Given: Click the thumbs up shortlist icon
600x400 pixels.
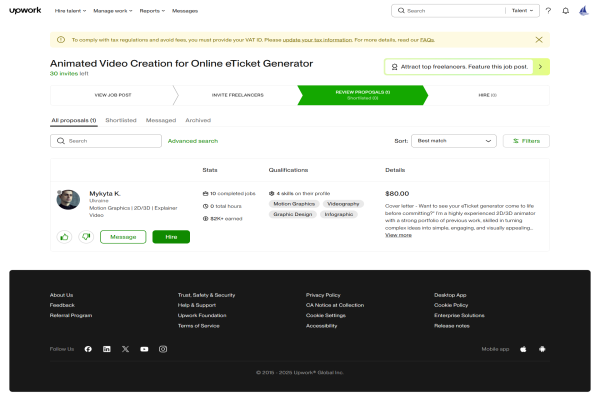Looking at the screenshot, I should (x=64, y=237).
